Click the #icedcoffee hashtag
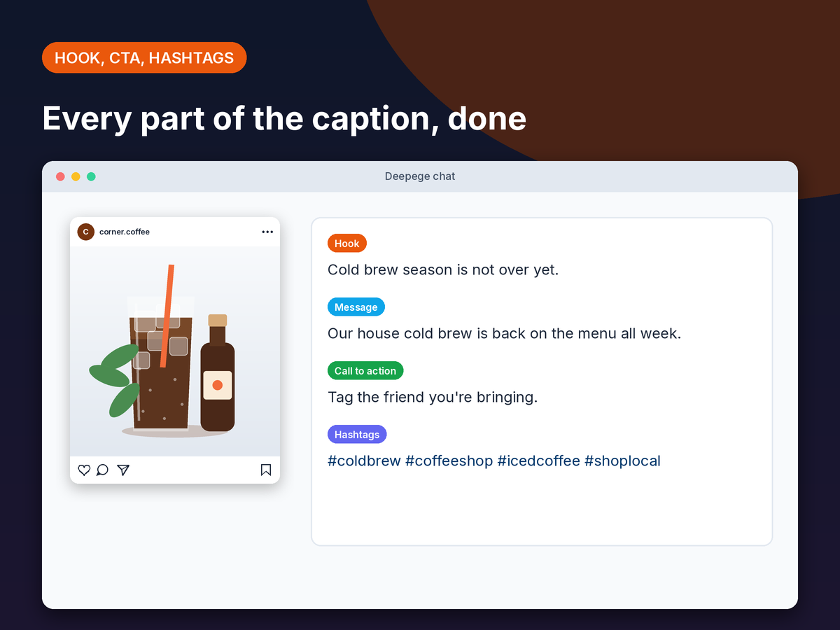840x630 pixels. pyautogui.click(x=539, y=461)
